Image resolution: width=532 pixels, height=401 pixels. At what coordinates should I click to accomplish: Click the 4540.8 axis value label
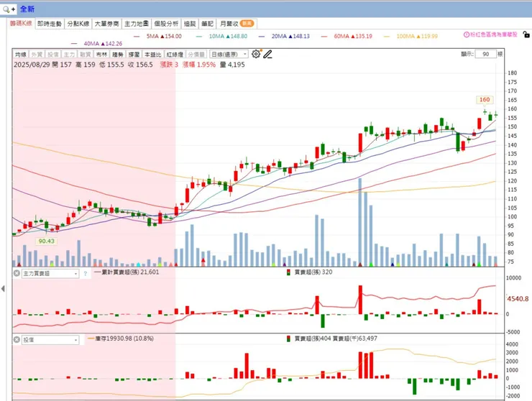518,299
